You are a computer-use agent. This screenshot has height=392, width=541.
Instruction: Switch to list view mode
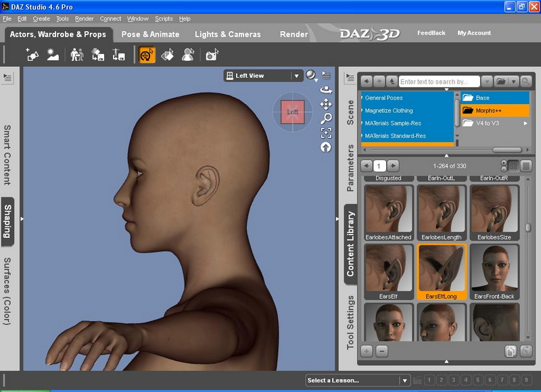tap(526, 166)
